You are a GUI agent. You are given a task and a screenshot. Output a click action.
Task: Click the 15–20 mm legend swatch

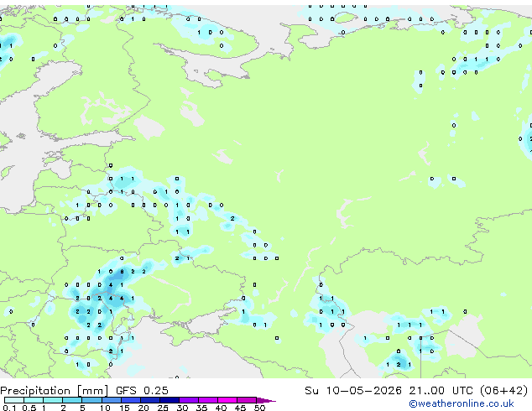coord(131,400)
